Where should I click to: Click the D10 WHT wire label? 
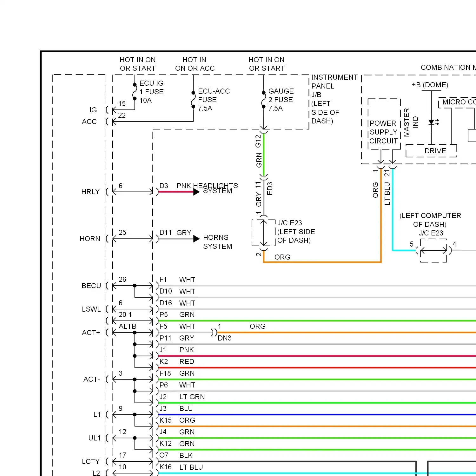177,291
